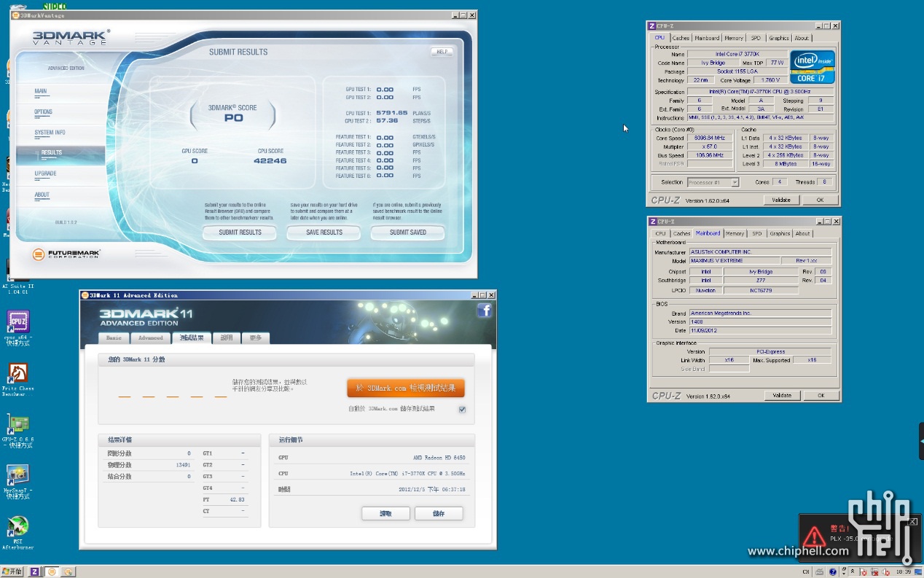
Task: Open the CPU-Z x64 desktop shortcut
Action: (17, 327)
